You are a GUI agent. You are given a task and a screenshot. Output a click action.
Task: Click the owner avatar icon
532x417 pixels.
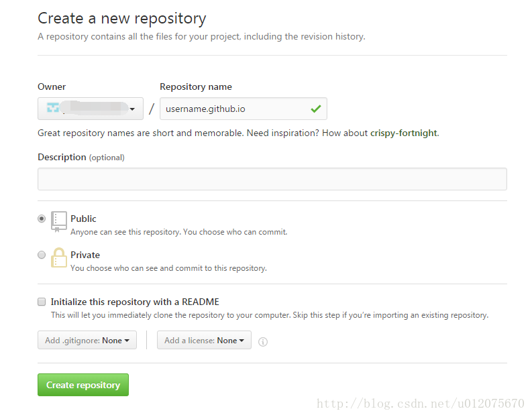(53, 108)
